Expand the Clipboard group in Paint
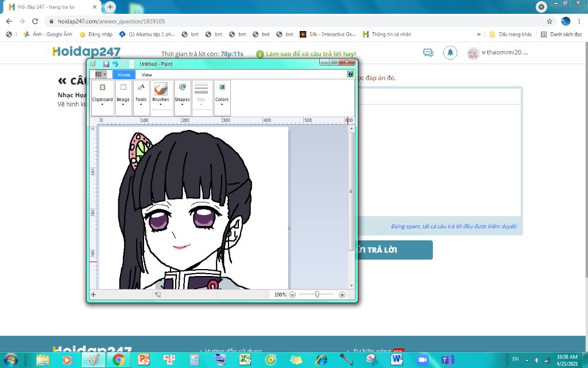Viewport: 588px width, 368px height. click(x=102, y=98)
